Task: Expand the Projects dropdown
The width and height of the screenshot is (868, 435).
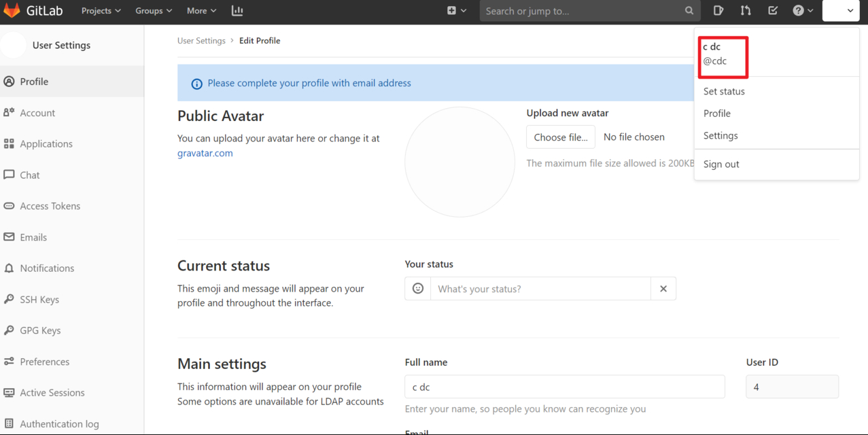Action: pos(101,11)
